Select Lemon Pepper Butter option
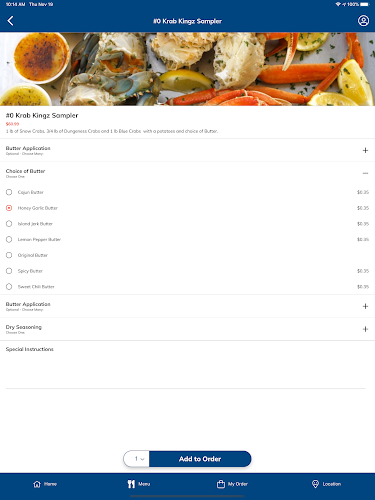The height and width of the screenshot is (500, 375). (x=9, y=239)
